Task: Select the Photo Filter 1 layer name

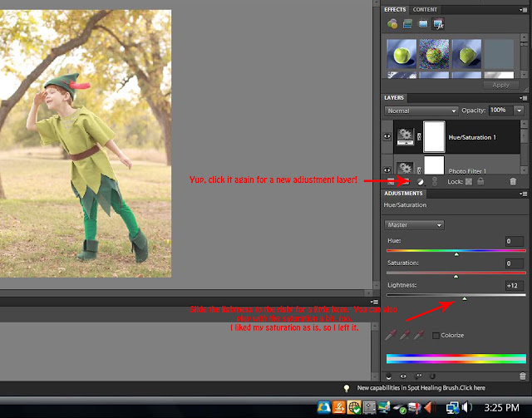Action: point(467,171)
